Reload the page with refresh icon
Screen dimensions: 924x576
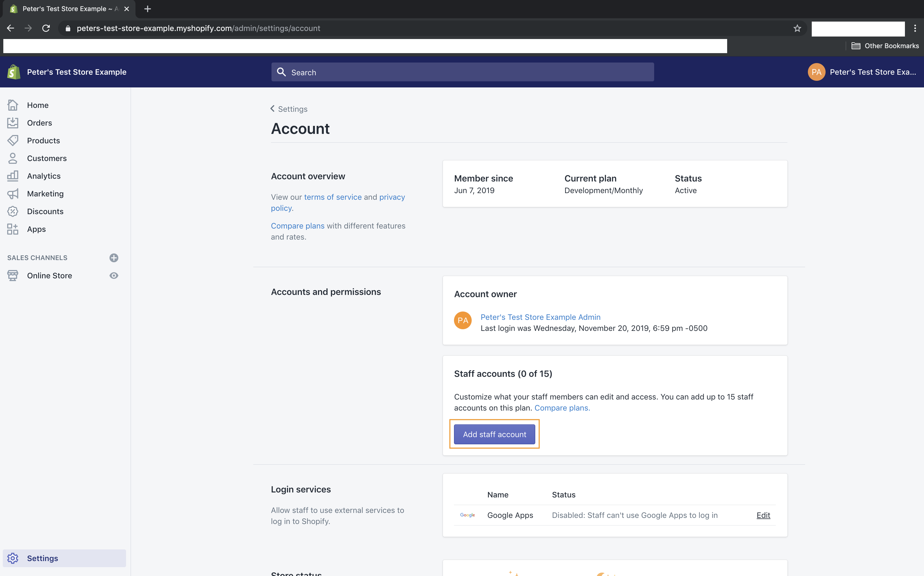click(x=46, y=28)
